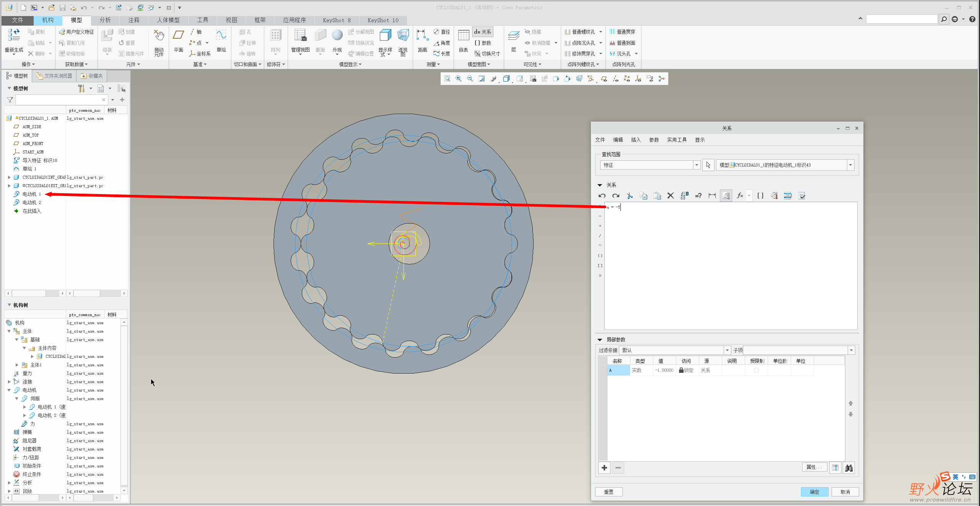
Task: Add a local parameter with plus button
Action: pyautogui.click(x=604, y=468)
